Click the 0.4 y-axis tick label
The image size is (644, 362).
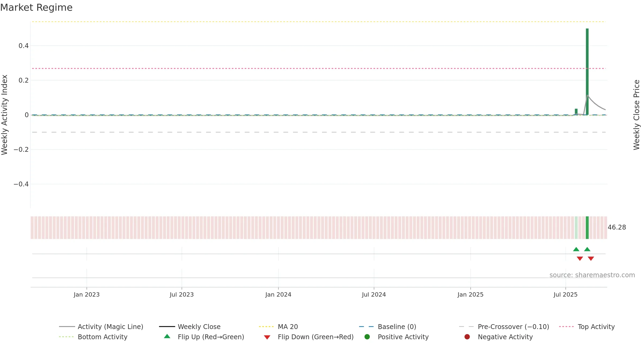point(23,46)
